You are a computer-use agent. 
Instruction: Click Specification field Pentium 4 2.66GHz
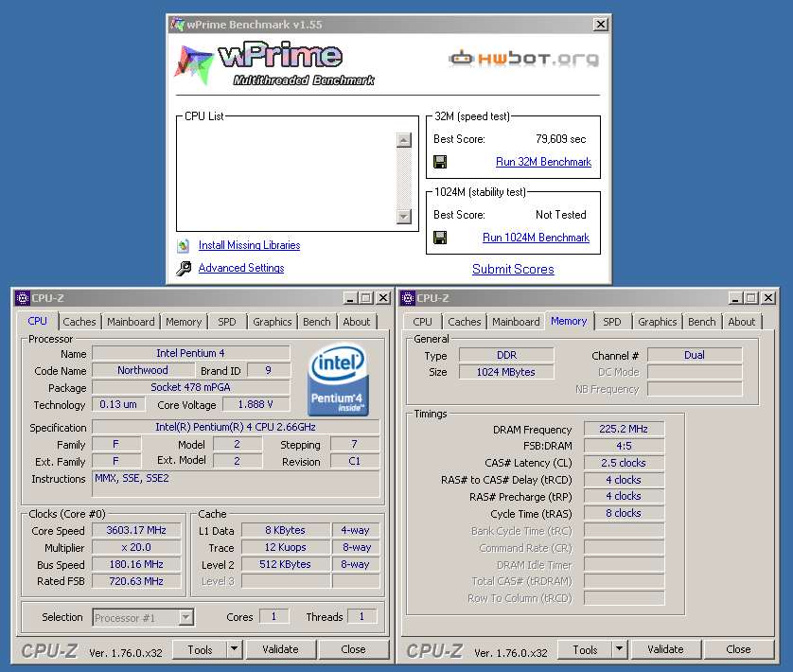[236, 427]
